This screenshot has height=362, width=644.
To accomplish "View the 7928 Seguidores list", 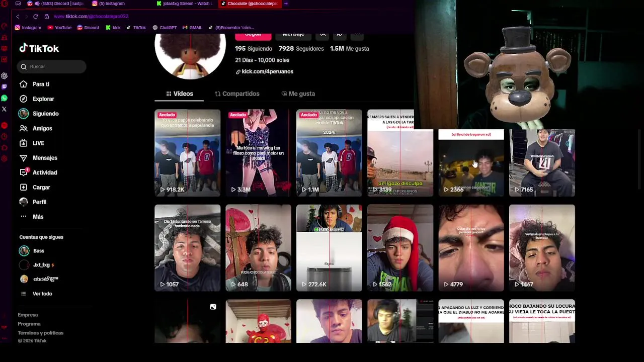I will tap(301, 49).
